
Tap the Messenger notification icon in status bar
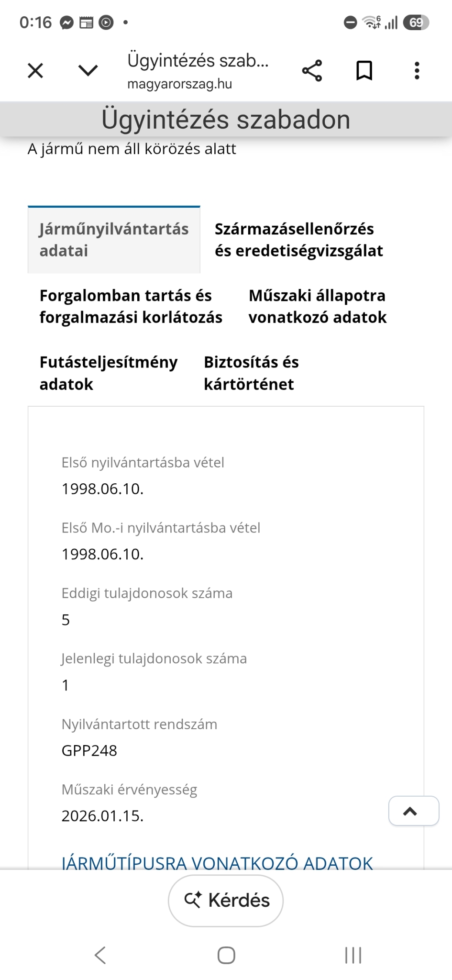tap(66, 22)
